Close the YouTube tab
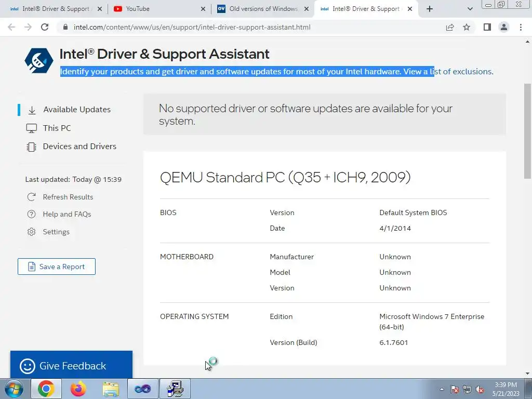 [x=203, y=9]
